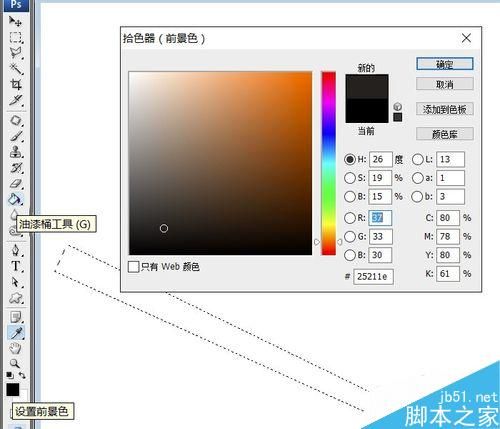Screen dimensions: 500x429
Task: Select the Clone Stamp tool
Action: coord(15,152)
